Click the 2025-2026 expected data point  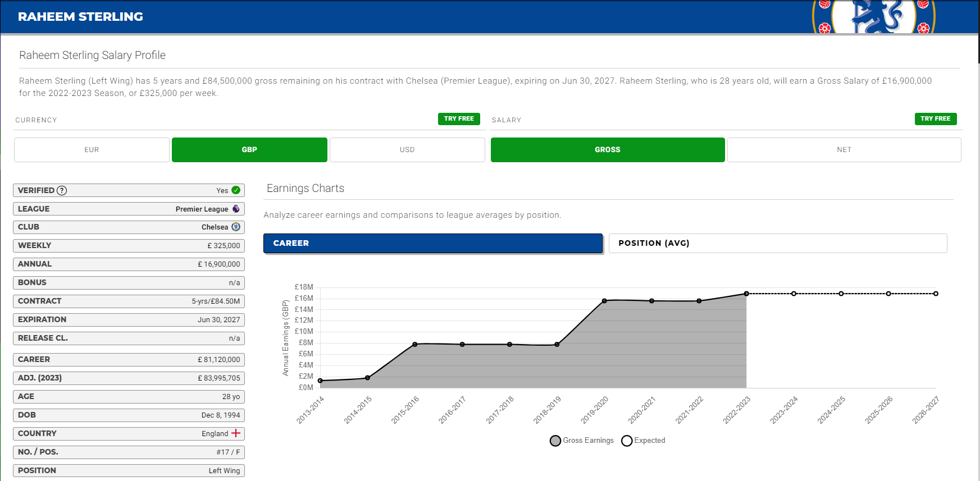click(888, 294)
